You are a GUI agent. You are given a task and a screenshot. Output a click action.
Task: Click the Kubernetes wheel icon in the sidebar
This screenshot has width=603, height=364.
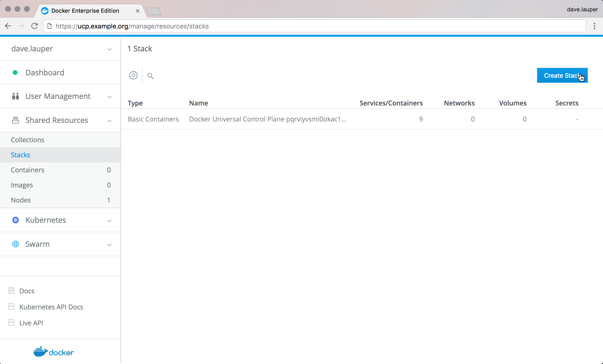click(x=15, y=220)
